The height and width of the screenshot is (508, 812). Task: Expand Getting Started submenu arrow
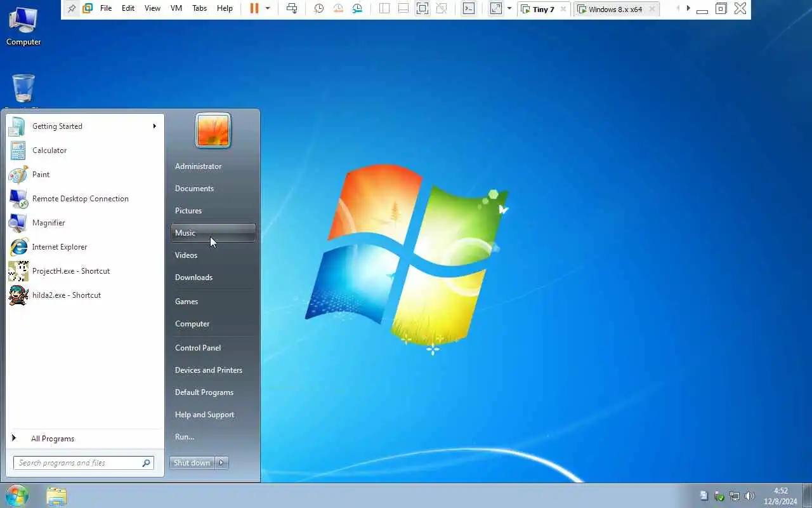click(x=154, y=126)
